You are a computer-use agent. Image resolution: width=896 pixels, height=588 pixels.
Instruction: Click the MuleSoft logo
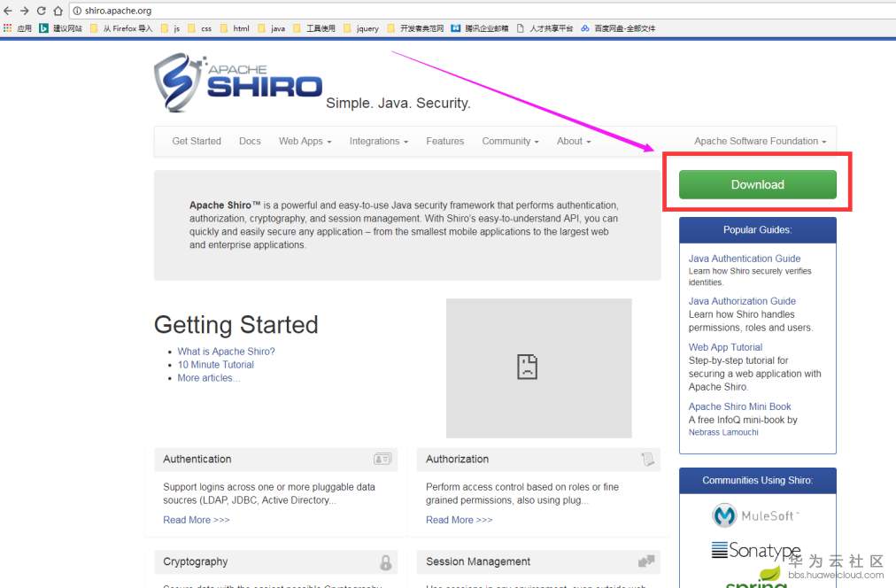coord(755,515)
